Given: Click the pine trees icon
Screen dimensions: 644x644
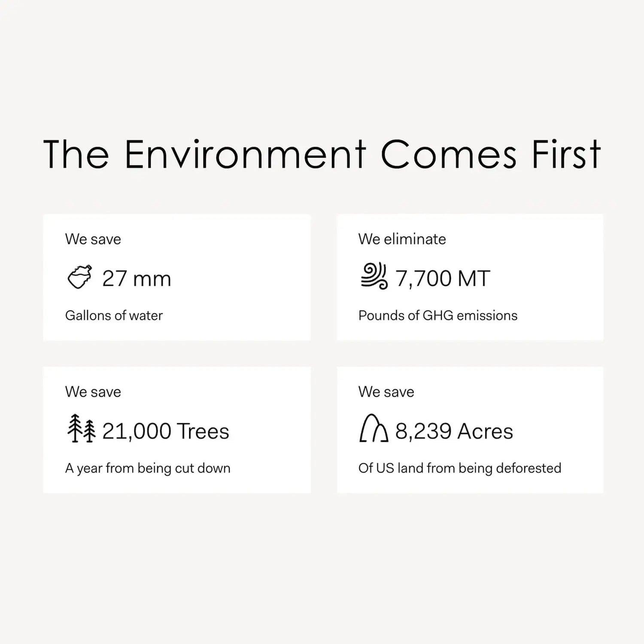Looking at the screenshot, I should pos(82,428).
